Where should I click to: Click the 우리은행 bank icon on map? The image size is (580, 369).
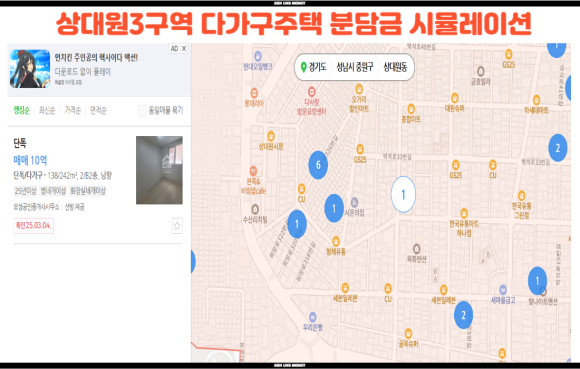[313, 317]
